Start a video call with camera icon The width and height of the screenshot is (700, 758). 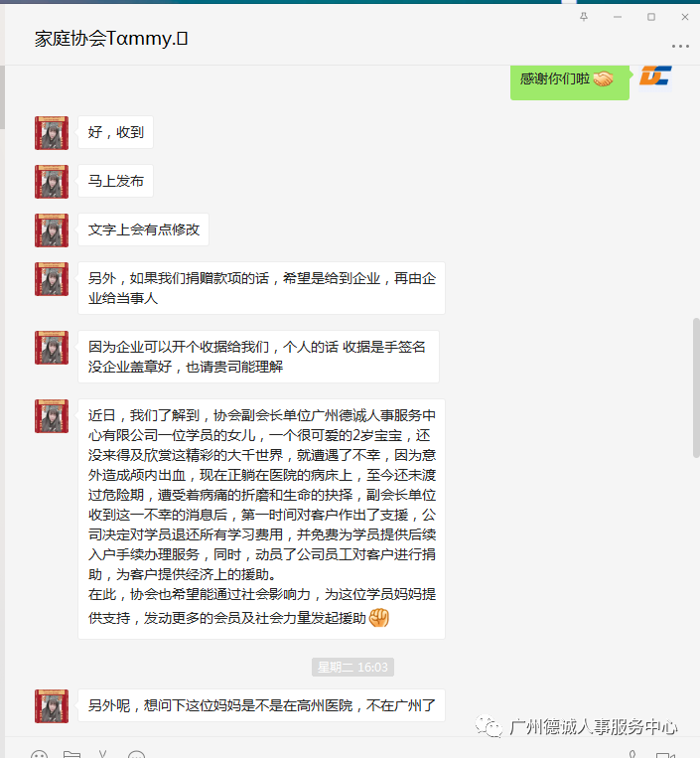(665, 755)
